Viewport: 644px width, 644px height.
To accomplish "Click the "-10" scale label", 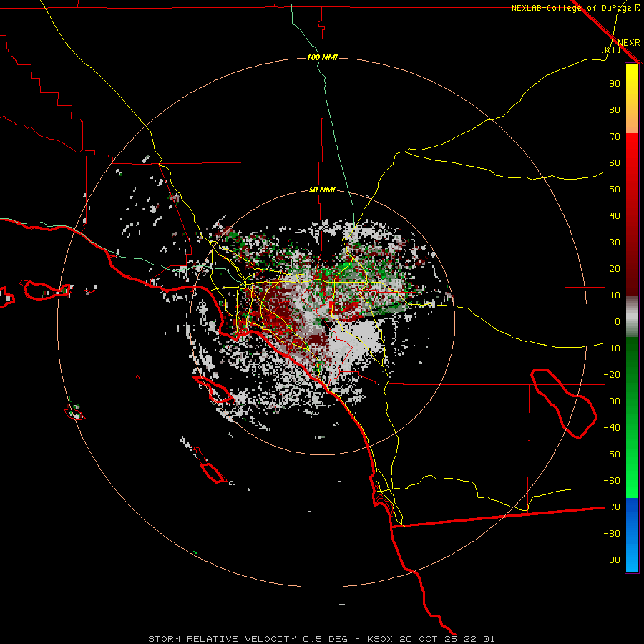I will tap(612, 348).
